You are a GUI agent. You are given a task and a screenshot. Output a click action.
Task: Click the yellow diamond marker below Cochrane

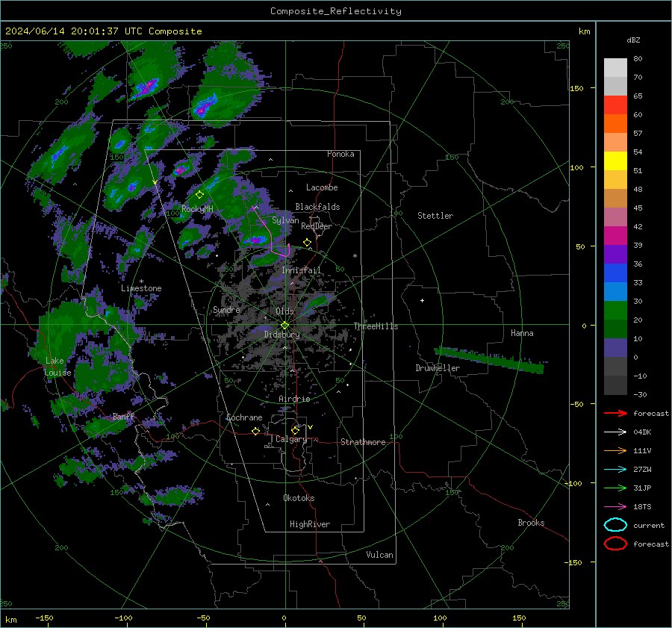click(x=256, y=431)
